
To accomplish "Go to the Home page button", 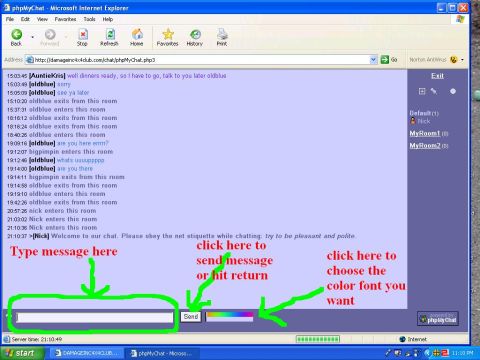I will point(137,37).
